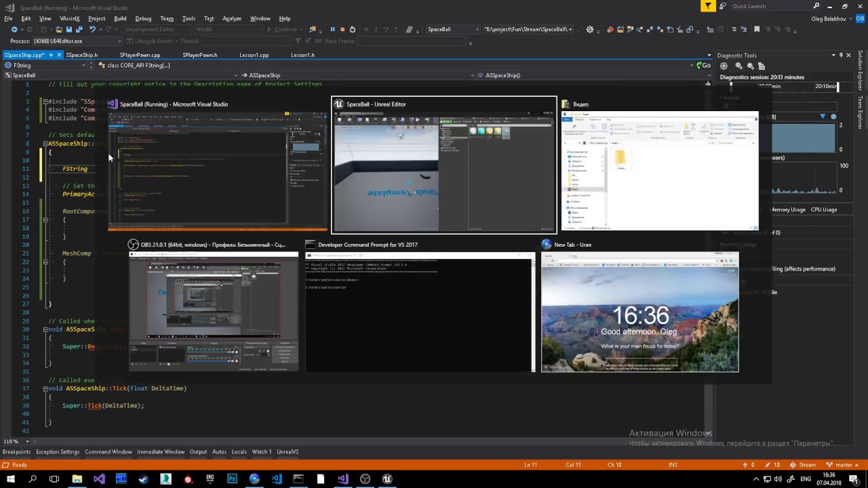Open the editor zoom 110 % dropdown
Viewport: 868px width, 488px height.
click(15, 441)
